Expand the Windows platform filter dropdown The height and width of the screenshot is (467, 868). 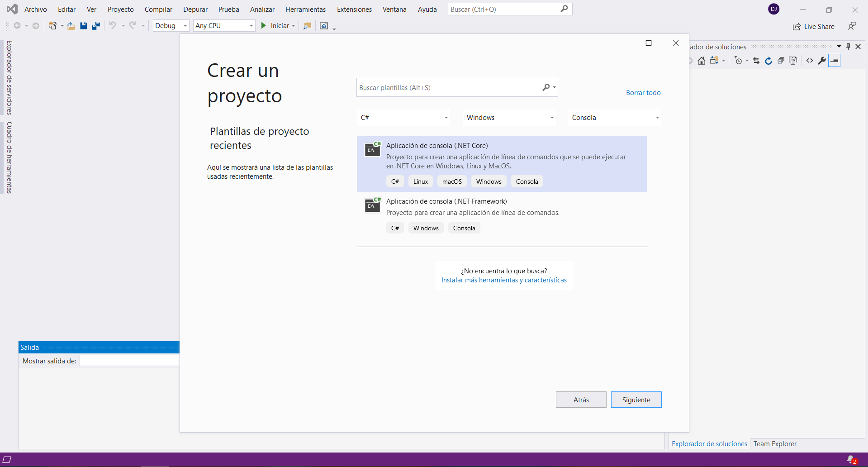point(510,118)
